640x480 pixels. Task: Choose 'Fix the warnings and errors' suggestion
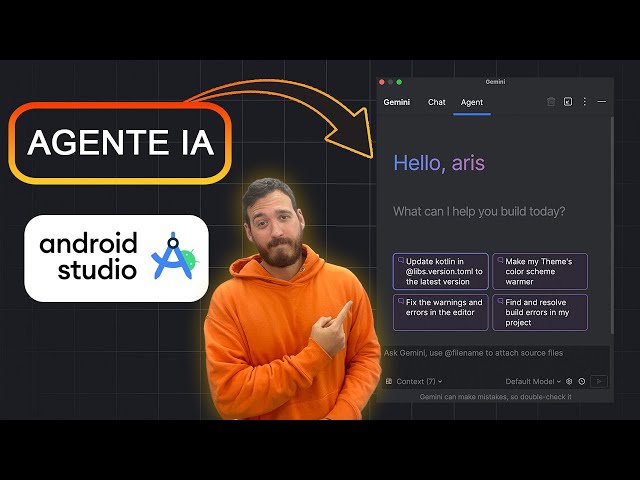440,312
